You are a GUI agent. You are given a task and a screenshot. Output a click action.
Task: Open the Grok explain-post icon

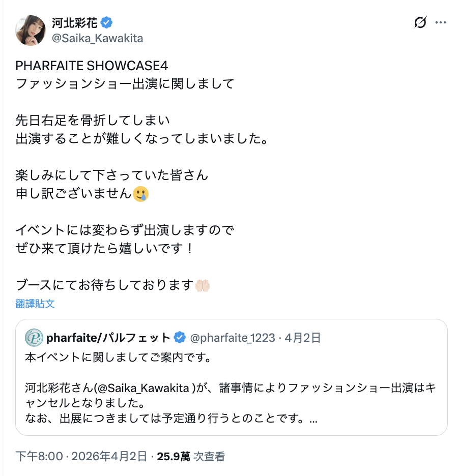pyautogui.click(x=420, y=23)
